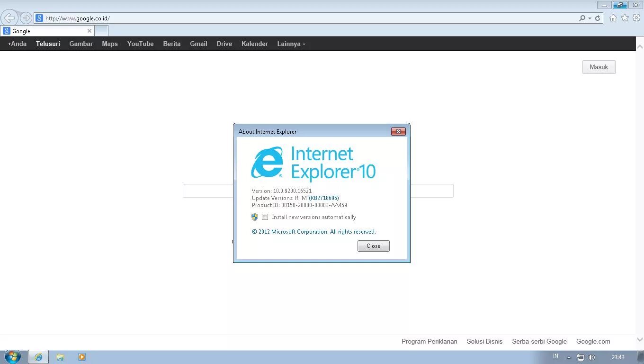Open YouTube in Google bar
The height and width of the screenshot is (364, 644).
[140, 44]
